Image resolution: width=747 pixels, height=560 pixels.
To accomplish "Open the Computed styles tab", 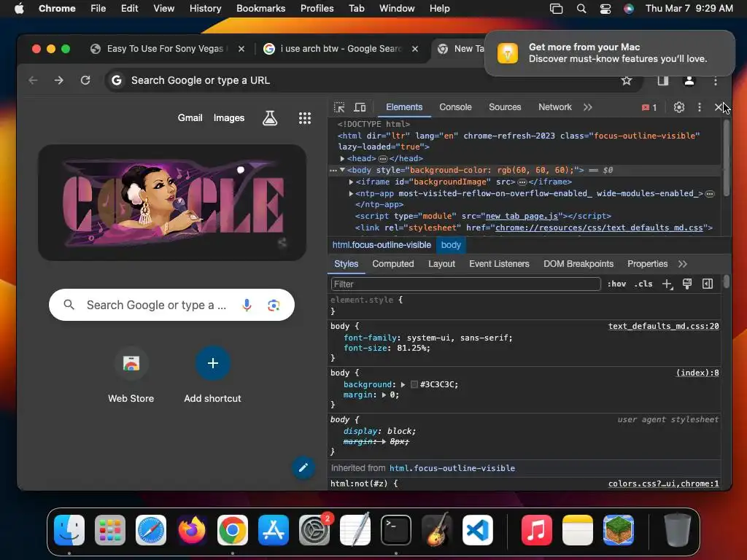I will coord(393,264).
